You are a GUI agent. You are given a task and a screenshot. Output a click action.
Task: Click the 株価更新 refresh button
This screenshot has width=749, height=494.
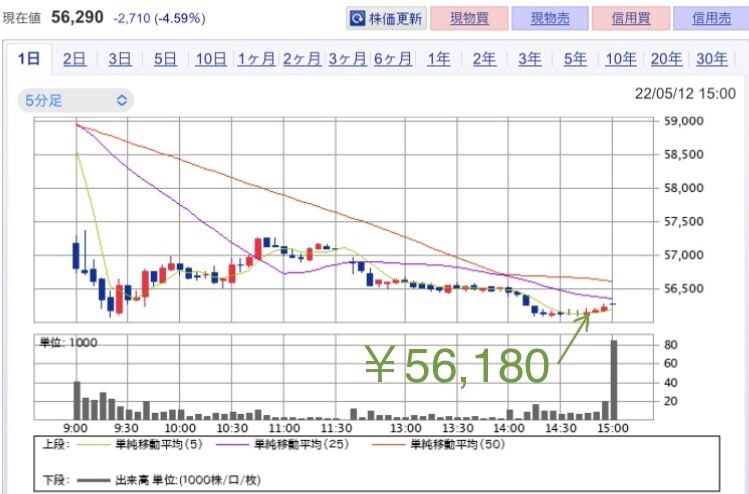click(386, 18)
